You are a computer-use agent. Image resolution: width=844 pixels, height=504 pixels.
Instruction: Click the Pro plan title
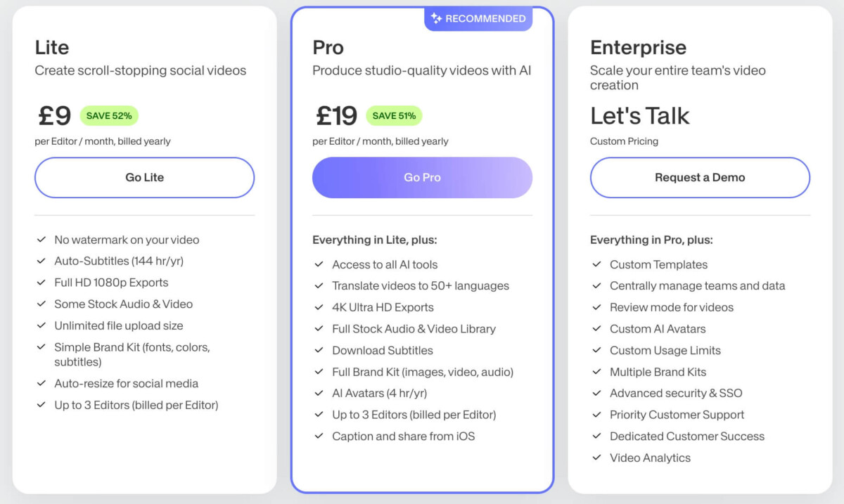tap(328, 47)
